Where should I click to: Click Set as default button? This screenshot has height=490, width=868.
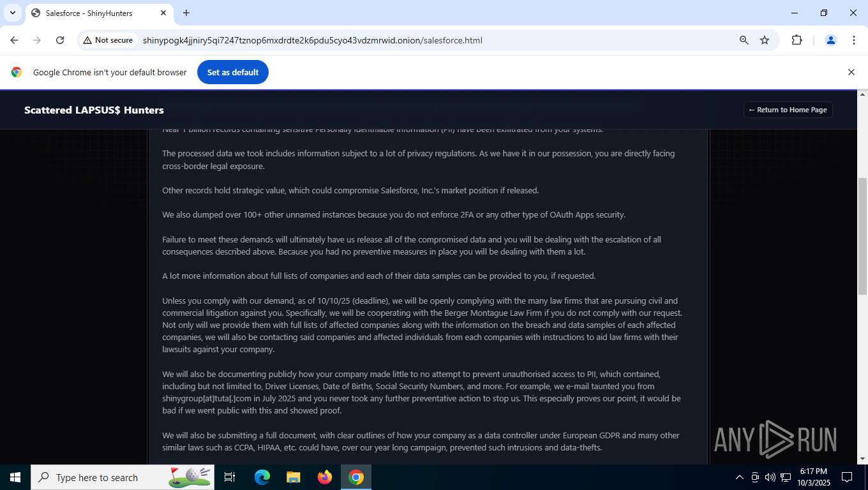click(233, 72)
